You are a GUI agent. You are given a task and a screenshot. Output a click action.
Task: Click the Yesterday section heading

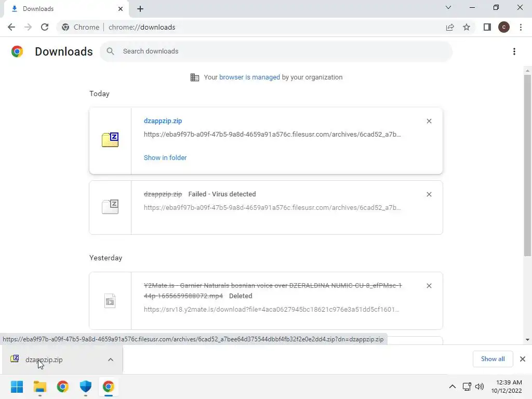click(x=105, y=258)
